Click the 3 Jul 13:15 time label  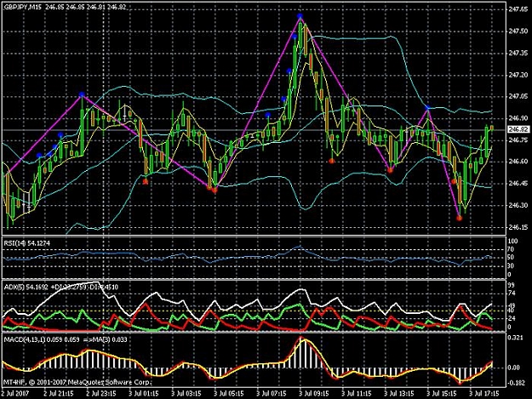coord(399,394)
